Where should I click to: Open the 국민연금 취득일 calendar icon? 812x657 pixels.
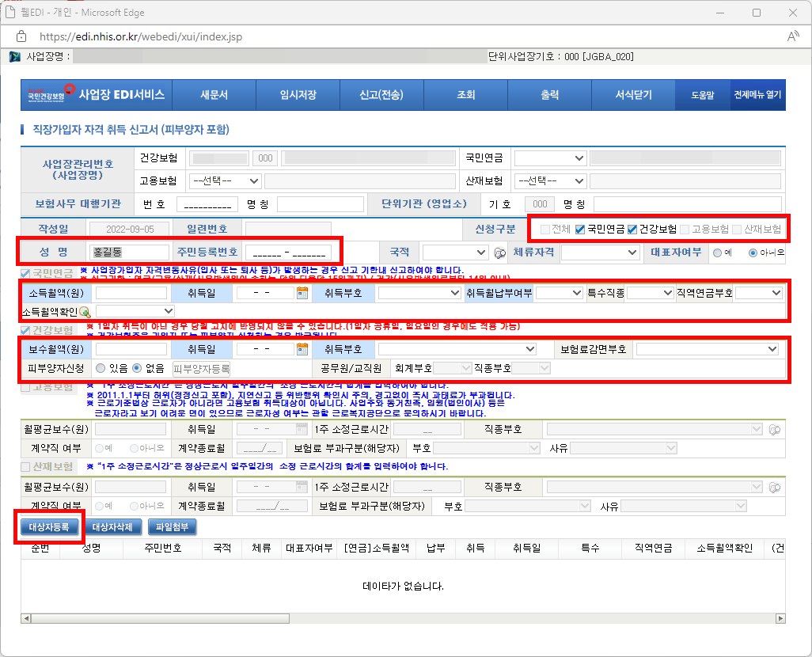click(x=302, y=293)
